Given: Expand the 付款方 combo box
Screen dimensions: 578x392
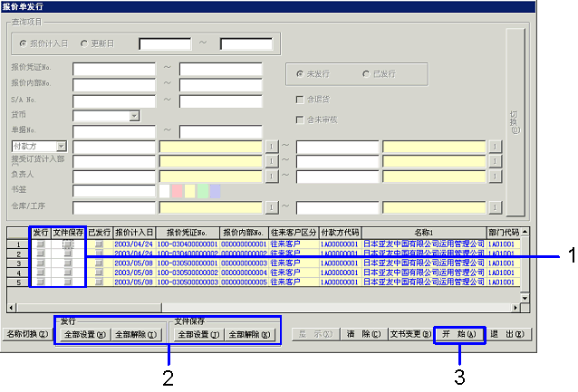Looking at the screenshot, I should coord(61,146).
